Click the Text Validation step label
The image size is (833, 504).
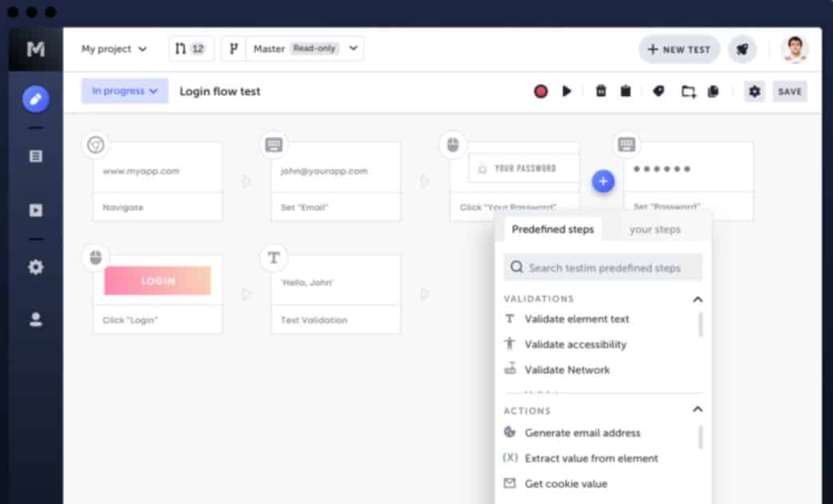pyautogui.click(x=314, y=320)
